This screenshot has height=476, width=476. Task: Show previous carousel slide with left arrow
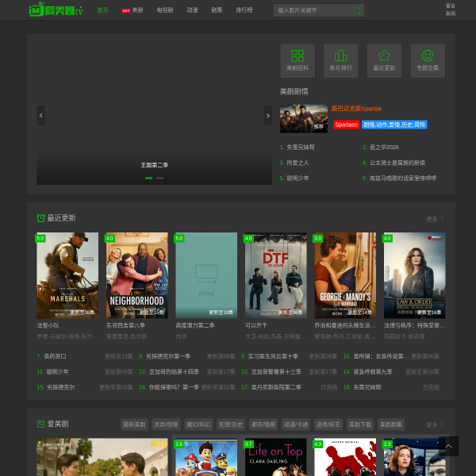click(40, 115)
